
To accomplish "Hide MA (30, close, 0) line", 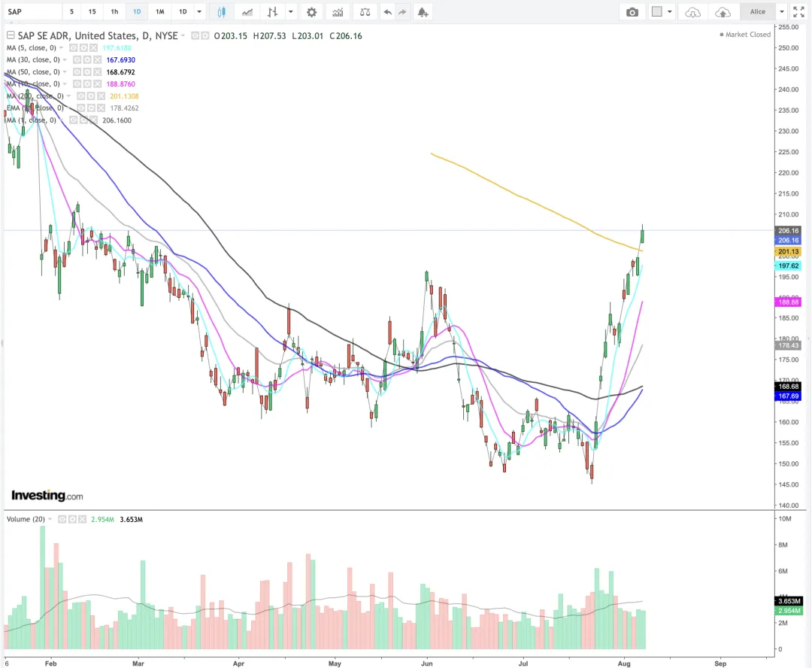I will [77, 59].
